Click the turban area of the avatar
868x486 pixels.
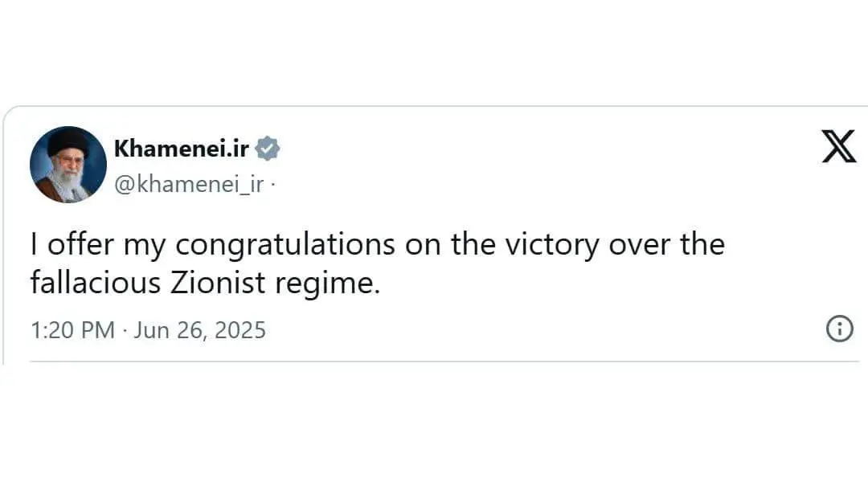coord(69,141)
